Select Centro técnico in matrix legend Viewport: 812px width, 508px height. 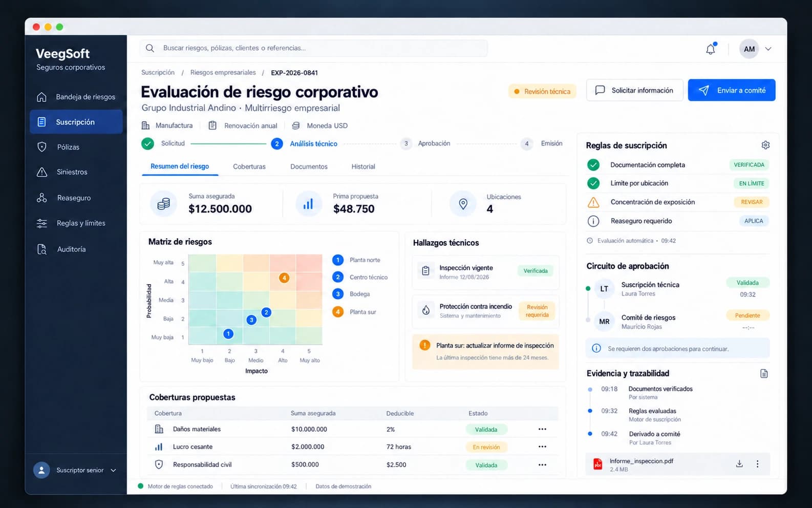click(x=360, y=277)
